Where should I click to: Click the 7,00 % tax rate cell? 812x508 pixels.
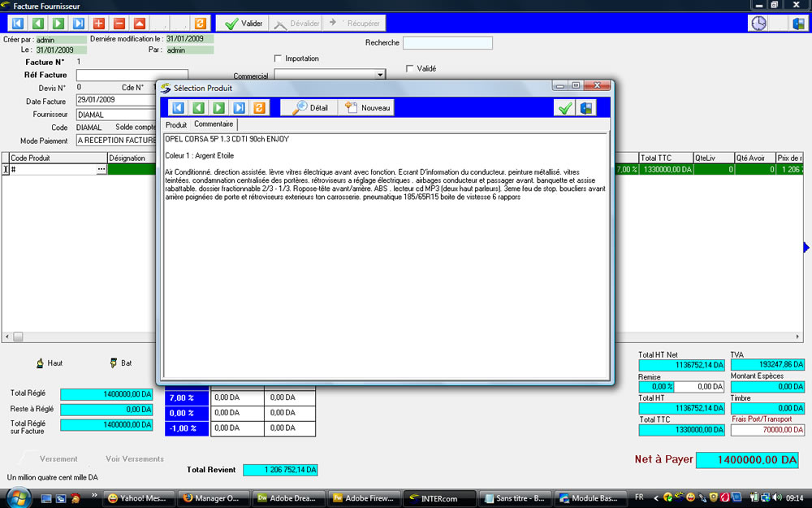point(187,398)
